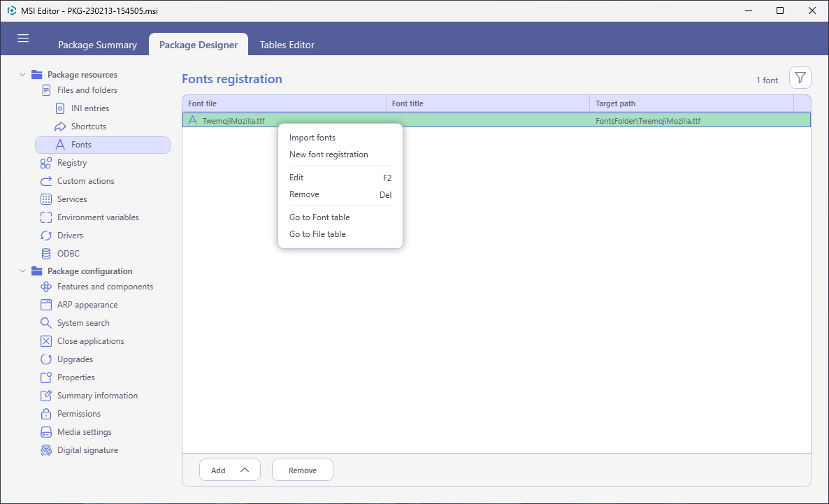829x504 pixels.
Task: Open Permissions in the sidebar
Action: (x=79, y=414)
